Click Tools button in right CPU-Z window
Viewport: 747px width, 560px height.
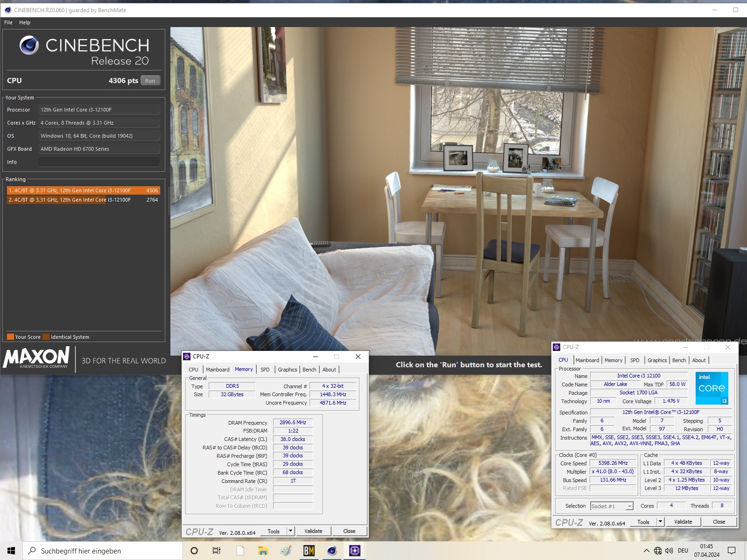click(643, 522)
